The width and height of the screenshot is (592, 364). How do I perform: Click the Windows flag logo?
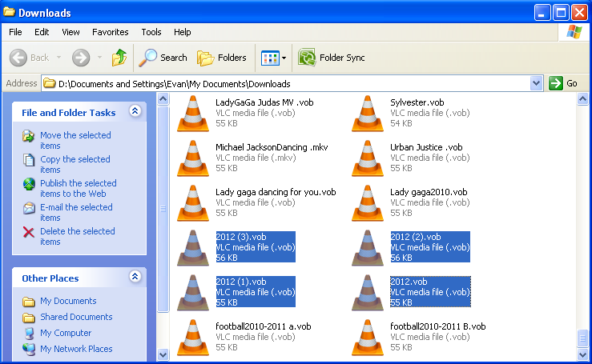click(574, 32)
